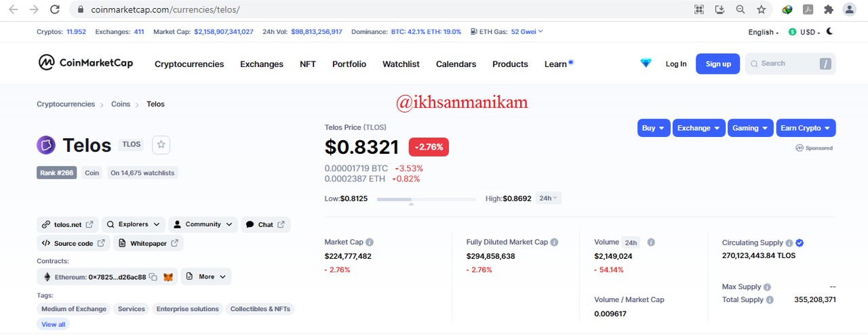
Task: Open the browser profile avatar
Action: pyautogui.click(x=849, y=9)
